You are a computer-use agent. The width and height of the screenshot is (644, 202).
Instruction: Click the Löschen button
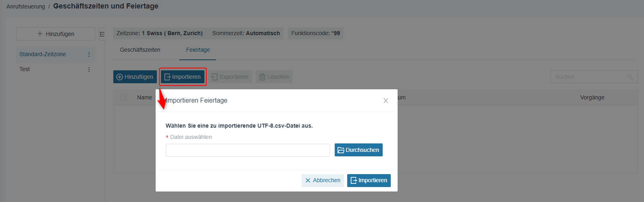[274, 77]
